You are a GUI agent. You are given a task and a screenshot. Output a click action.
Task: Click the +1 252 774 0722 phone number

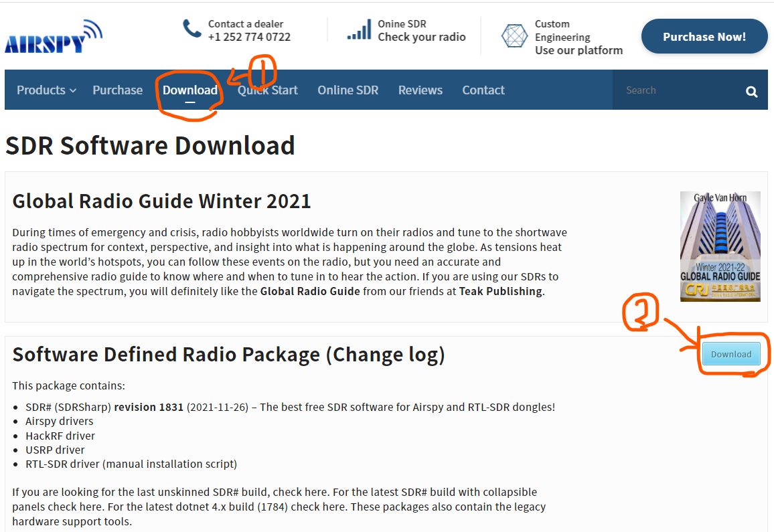[x=249, y=37]
